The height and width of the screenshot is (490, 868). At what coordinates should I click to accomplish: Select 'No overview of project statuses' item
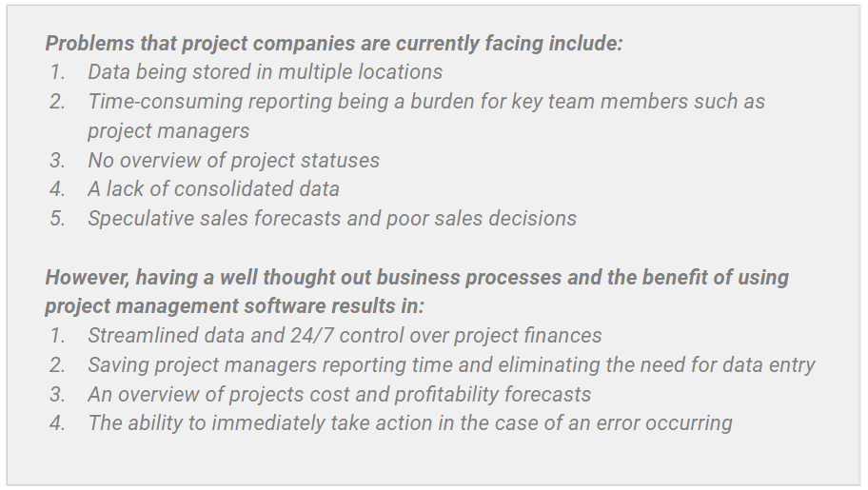(233, 161)
